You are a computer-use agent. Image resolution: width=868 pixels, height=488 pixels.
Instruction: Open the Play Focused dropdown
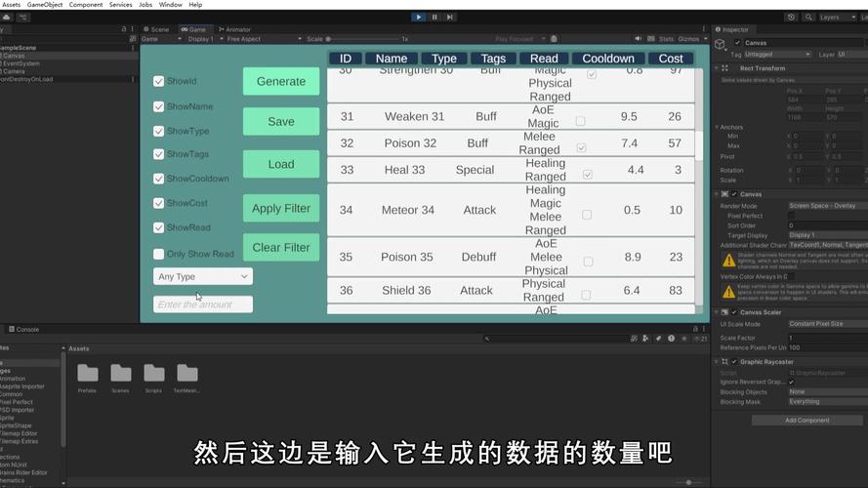(520, 39)
